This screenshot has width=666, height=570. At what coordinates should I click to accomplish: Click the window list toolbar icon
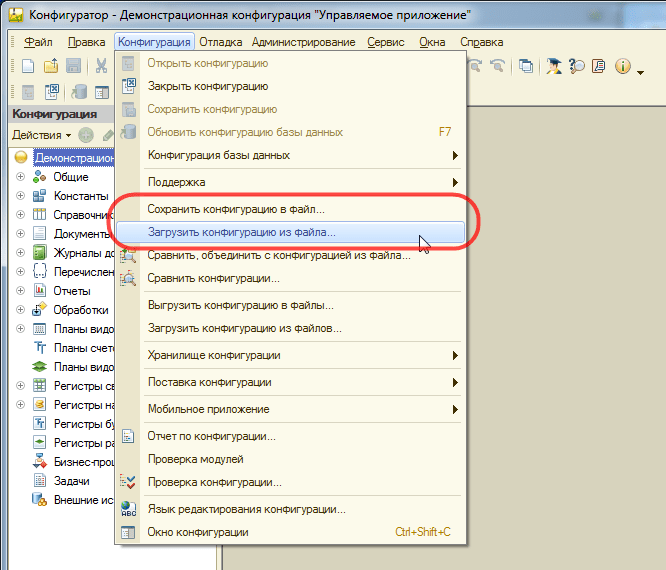click(526, 66)
